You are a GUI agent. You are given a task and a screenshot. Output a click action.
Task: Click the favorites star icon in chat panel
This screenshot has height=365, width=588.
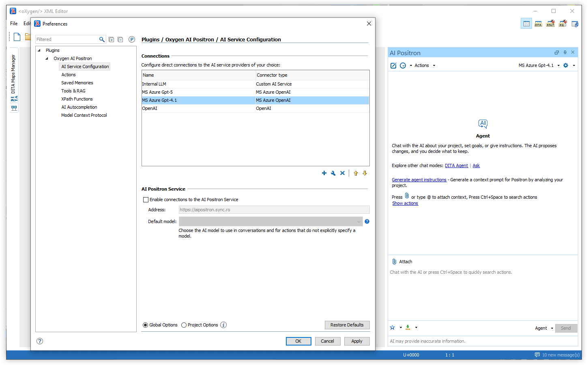[393, 328]
